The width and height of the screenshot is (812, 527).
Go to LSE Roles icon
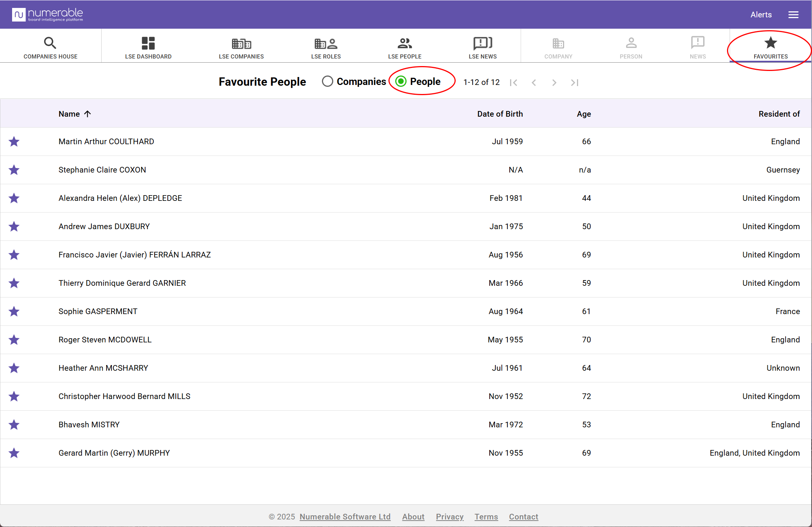(x=326, y=43)
